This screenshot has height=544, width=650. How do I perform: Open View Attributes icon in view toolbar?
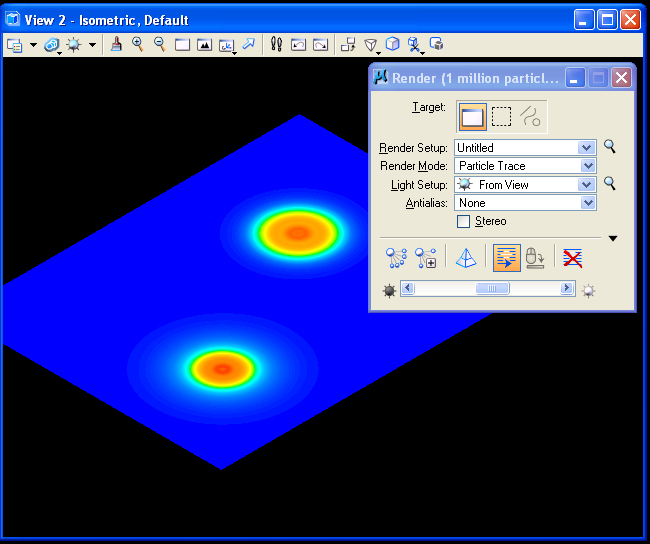[x=15, y=45]
